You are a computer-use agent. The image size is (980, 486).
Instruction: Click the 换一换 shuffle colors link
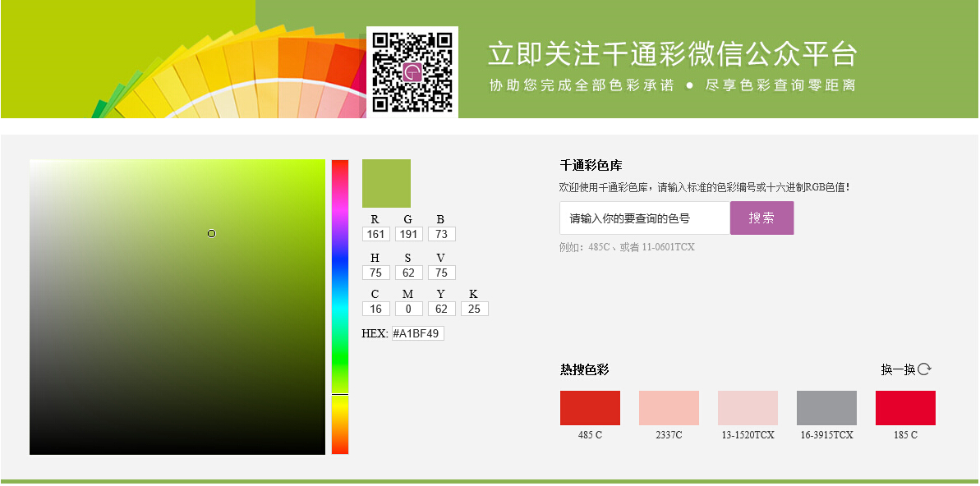click(x=898, y=369)
